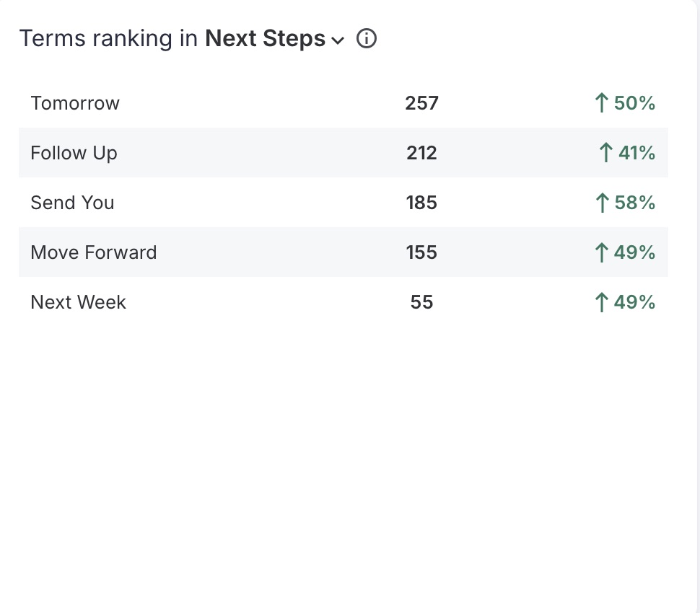Image resolution: width=700 pixels, height=613 pixels.
Task: Select the green arrow indicating Tomorrow's growth
Action: pos(602,102)
